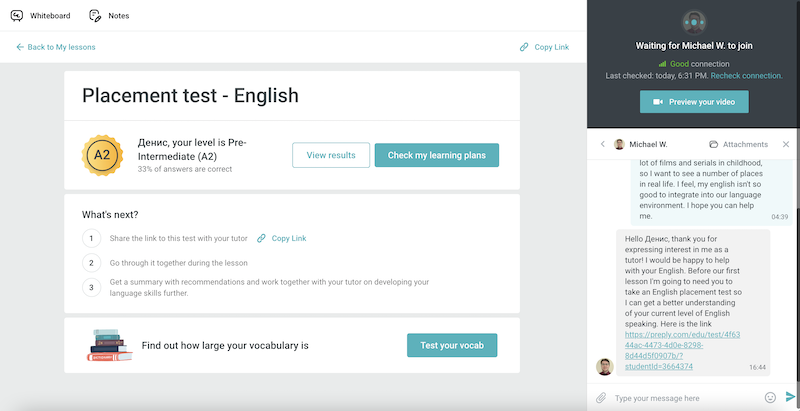Click the A2 level badge
800x411 pixels.
102,155
